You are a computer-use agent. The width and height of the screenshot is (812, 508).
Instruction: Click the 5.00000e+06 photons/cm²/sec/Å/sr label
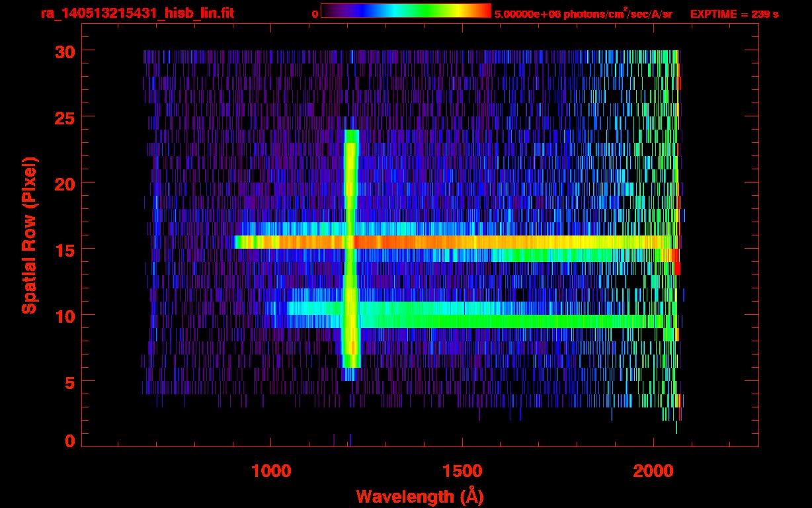tap(583, 14)
